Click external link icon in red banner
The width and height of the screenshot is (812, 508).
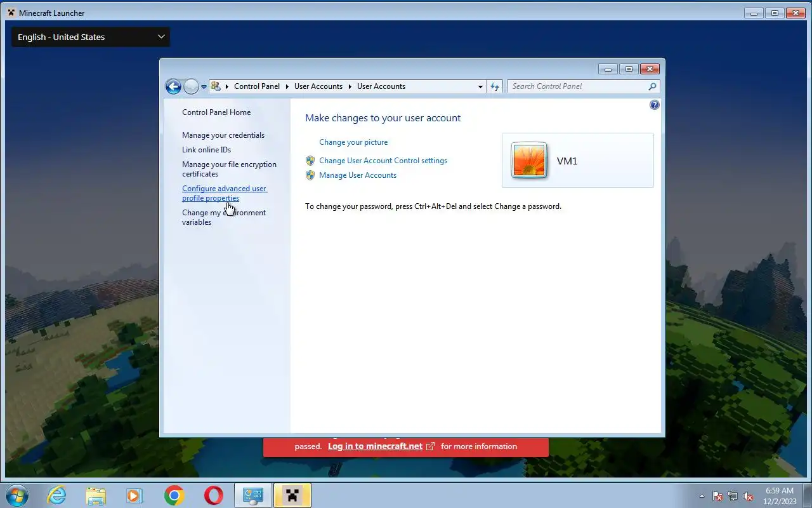point(431,446)
